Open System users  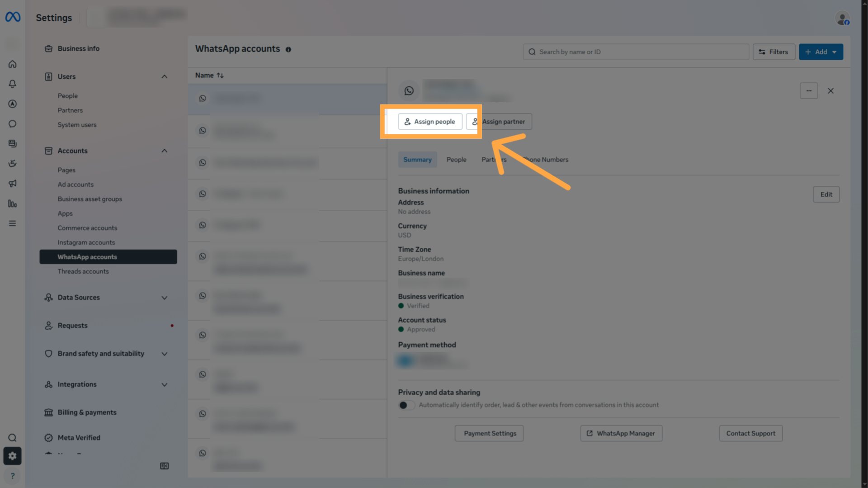pos(77,125)
